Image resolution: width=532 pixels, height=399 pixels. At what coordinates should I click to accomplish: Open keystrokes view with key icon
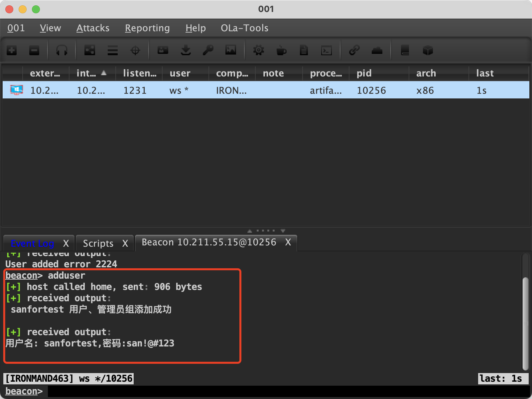pos(208,51)
